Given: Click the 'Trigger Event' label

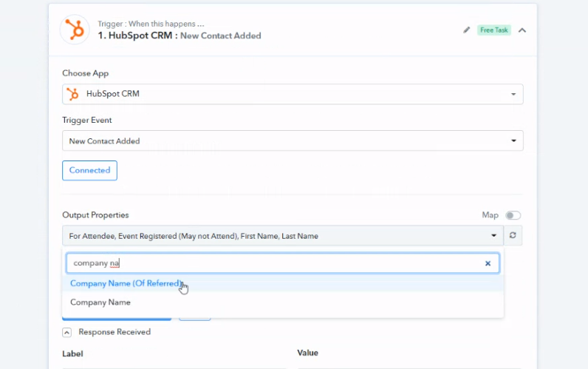Looking at the screenshot, I should click(x=87, y=120).
